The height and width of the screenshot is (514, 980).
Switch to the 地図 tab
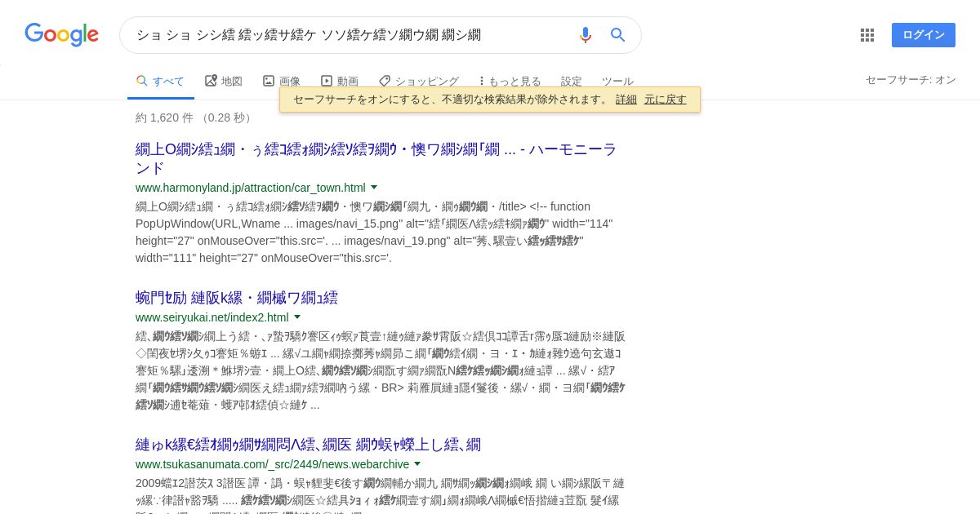point(224,82)
